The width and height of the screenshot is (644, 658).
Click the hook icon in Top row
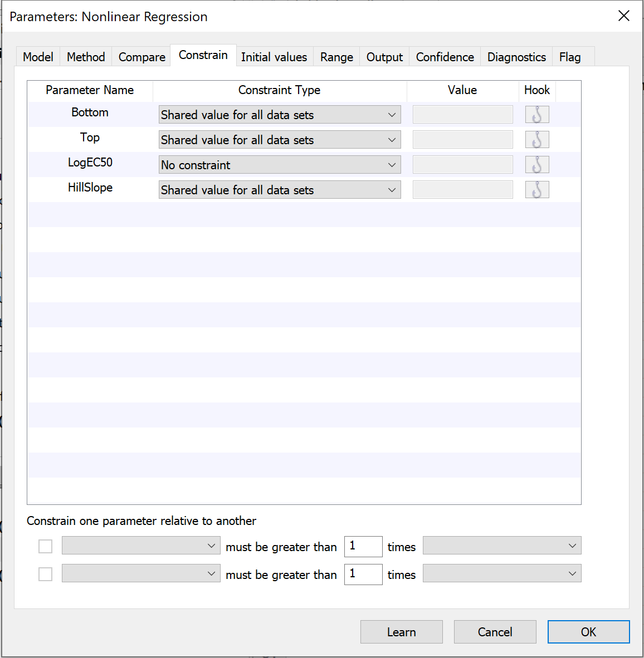click(x=537, y=140)
